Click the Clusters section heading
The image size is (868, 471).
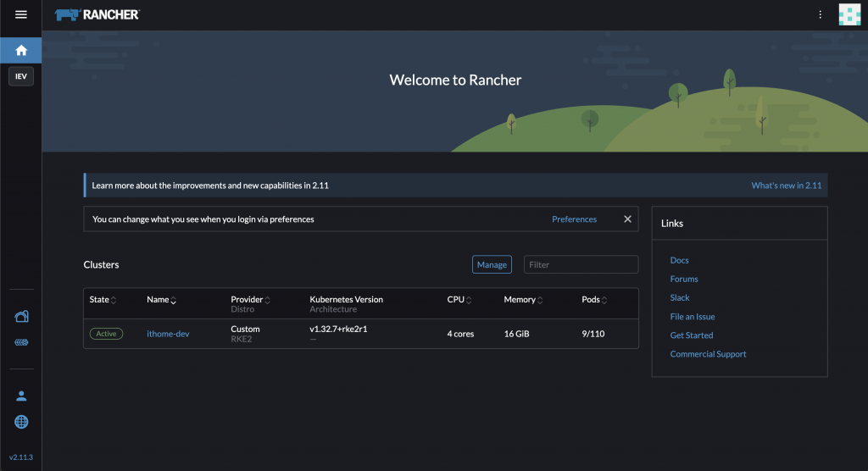pos(101,264)
